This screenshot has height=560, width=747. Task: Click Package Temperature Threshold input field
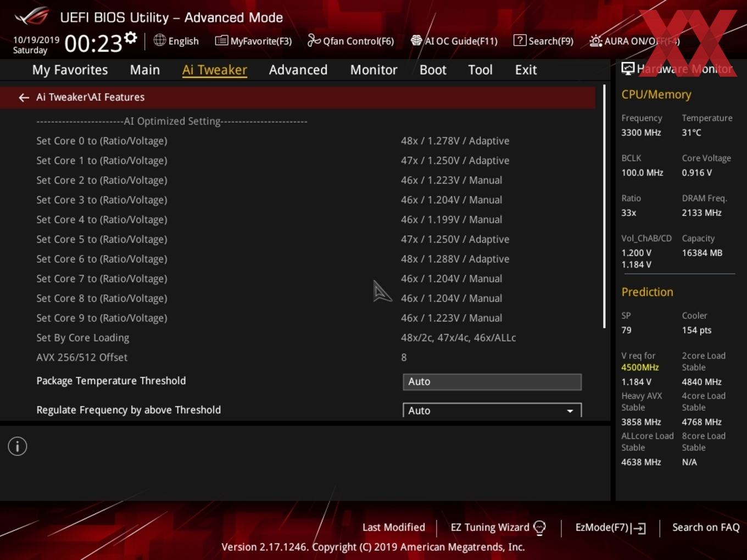tap(492, 382)
